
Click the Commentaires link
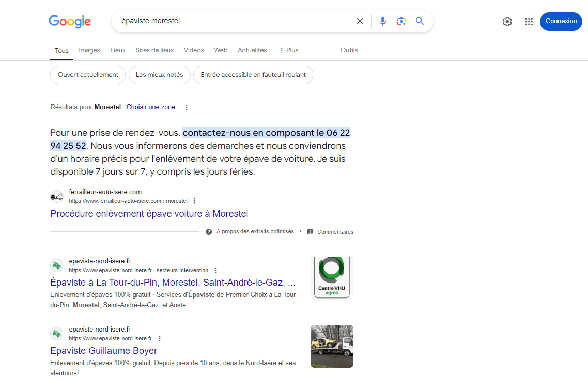pyautogui.click(x=335, y=232)
